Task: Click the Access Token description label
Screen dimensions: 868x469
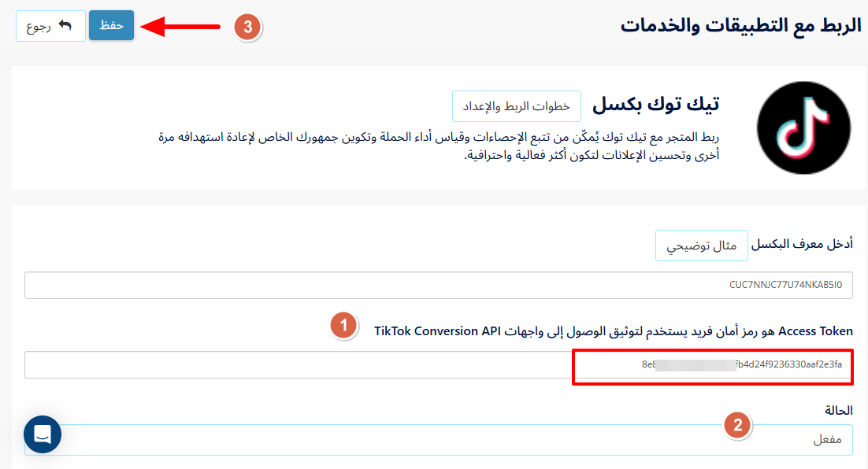Action: (614, 331)
